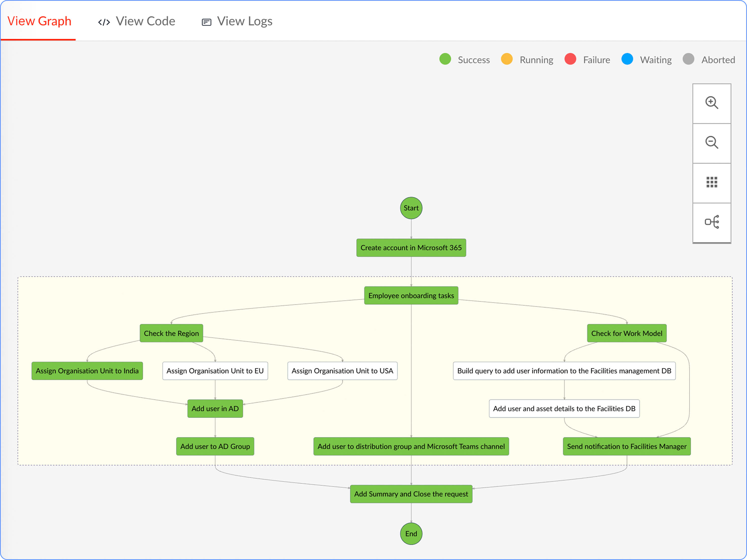Open the Check the Region node
Screen dimensions: 747x560
tap(171, 334)
